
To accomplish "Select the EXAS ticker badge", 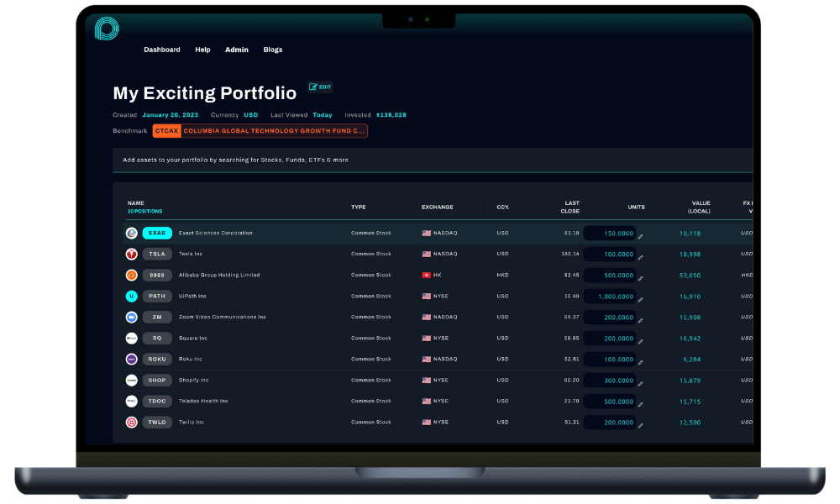I will click(157, 233).
